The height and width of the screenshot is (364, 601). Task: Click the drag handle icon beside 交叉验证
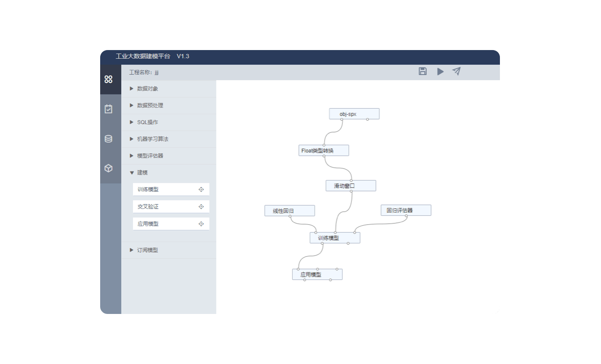(201, 207)
